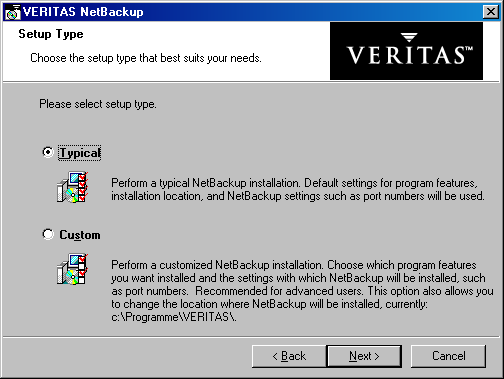Screen dimensions: 504x379
Task: Close the VERITAS NetBackup dialog window
Action: click(x=491, y=12)
